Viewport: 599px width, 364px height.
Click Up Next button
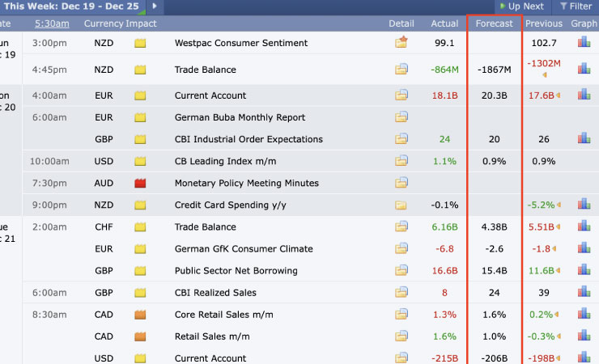click(x=522, y=6)
